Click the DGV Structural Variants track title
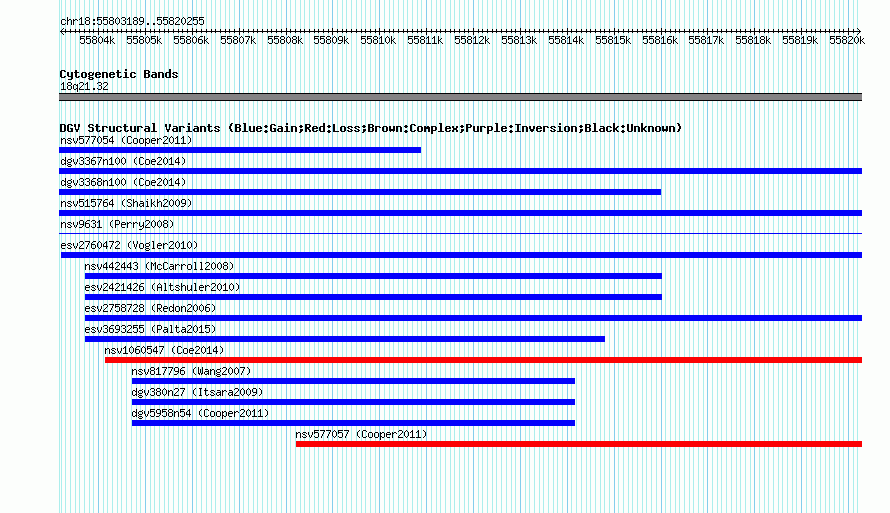Image resolution: width=890 pixels, height=513 pixels. pos(371,128)
